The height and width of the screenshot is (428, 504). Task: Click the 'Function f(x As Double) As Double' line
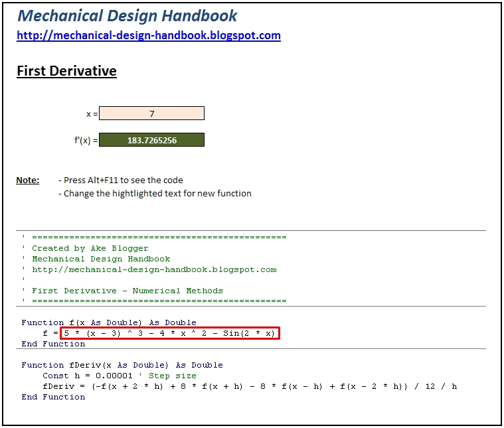[x=109, y=322]
